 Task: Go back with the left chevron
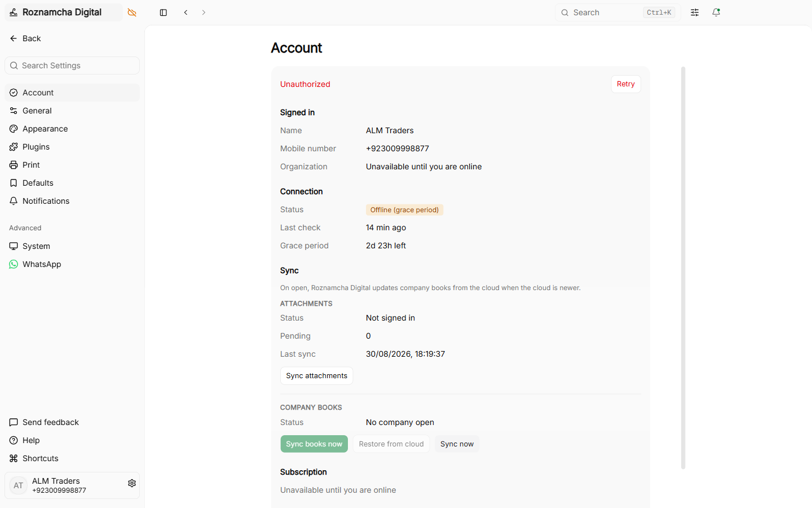pos(186,12)
